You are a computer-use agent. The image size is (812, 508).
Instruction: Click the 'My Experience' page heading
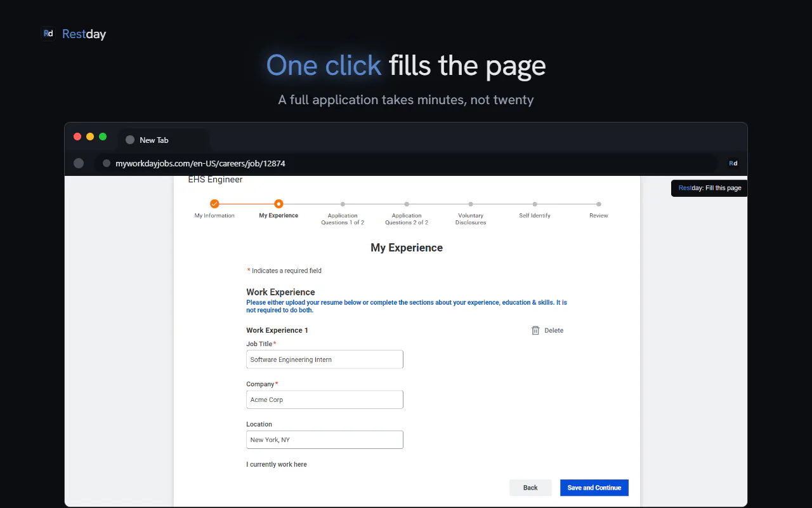[407, 248]
